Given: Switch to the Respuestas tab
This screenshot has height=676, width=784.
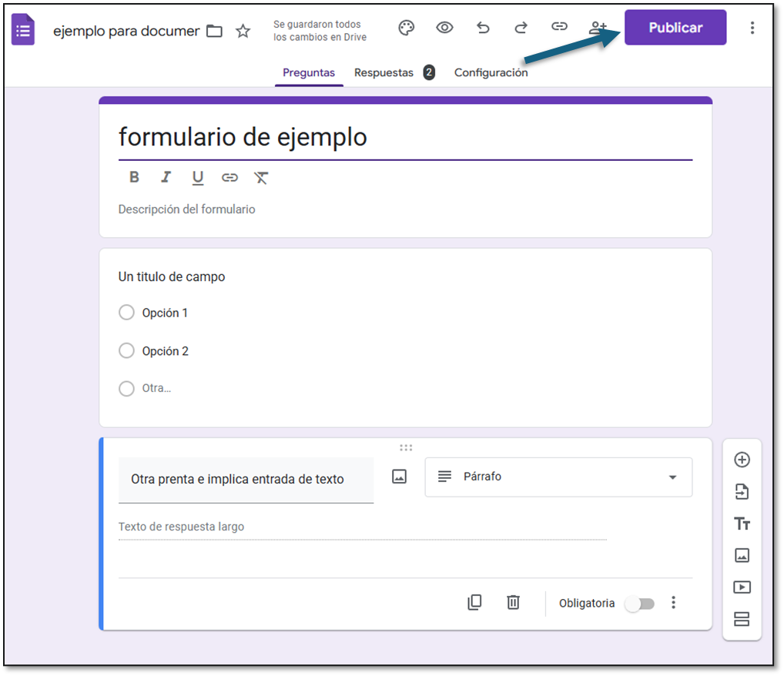Looking at the screenshot, I should [384, 73].
